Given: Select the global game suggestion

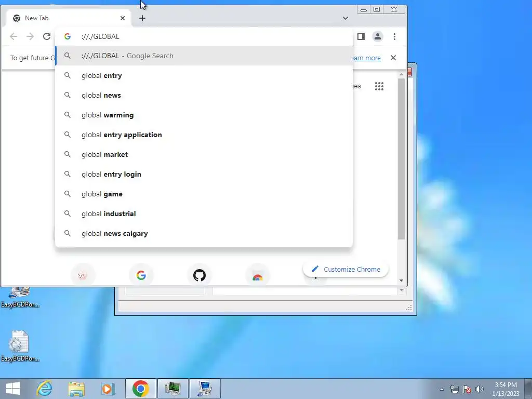Looking at the screenshot, I should [204, 194].
